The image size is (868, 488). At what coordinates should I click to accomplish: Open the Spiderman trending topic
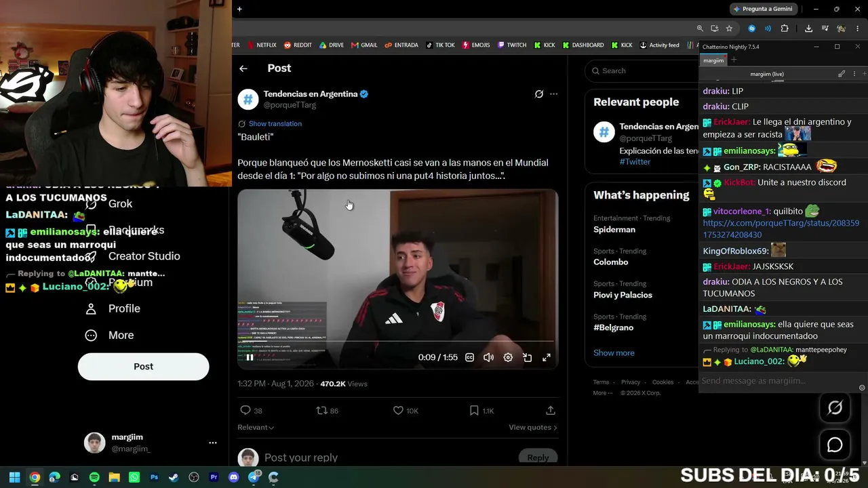(614, 230)
